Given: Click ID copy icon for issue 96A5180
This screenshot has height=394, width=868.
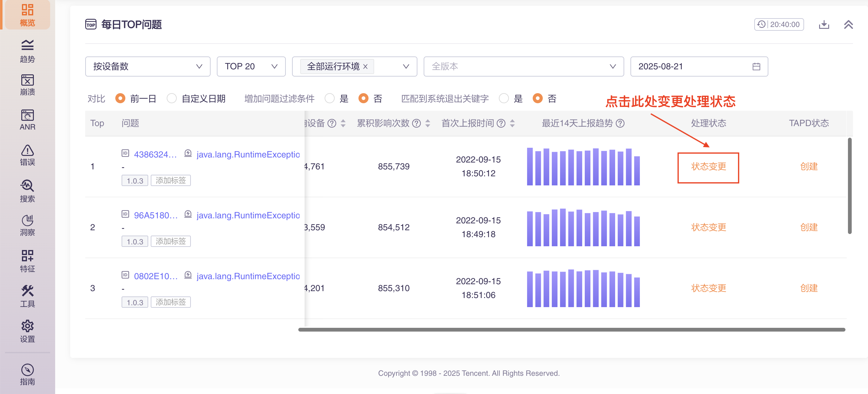Looking at the screenshot, I should (125, 214).
